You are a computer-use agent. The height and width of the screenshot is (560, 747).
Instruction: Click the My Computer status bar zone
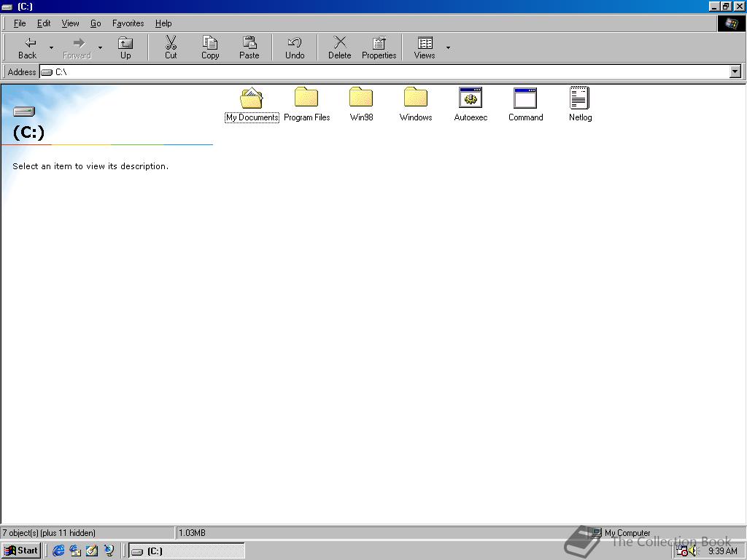pos(621,533)
